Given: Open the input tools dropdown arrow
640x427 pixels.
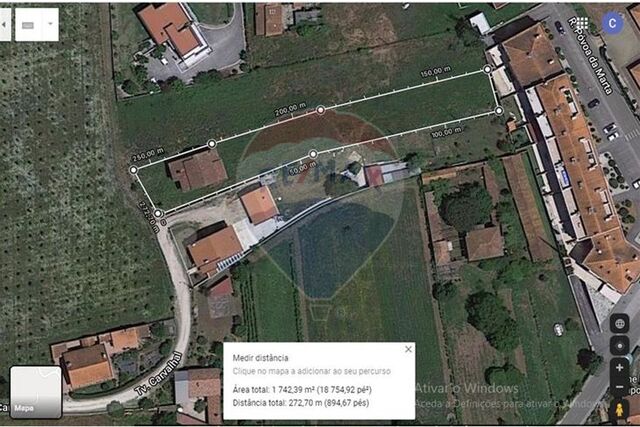Looking at the screenshot, I should [50, 24].
